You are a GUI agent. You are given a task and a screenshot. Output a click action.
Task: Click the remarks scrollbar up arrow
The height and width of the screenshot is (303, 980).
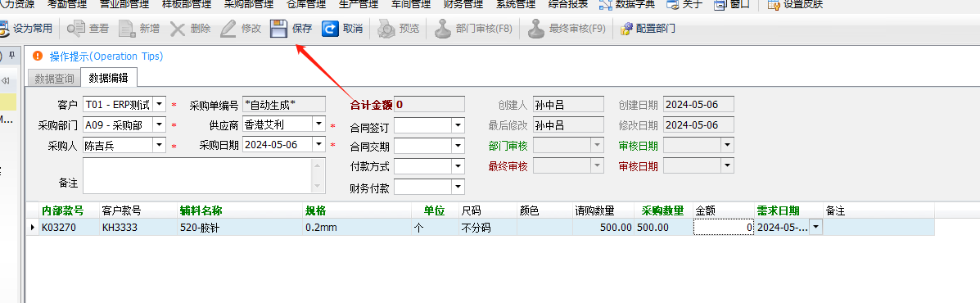coord(318,165)
